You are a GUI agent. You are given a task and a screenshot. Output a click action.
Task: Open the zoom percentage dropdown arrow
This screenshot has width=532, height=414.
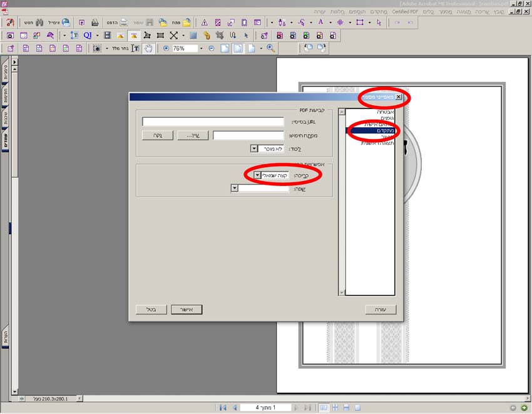pyautogui.click(x=201, y=48)
